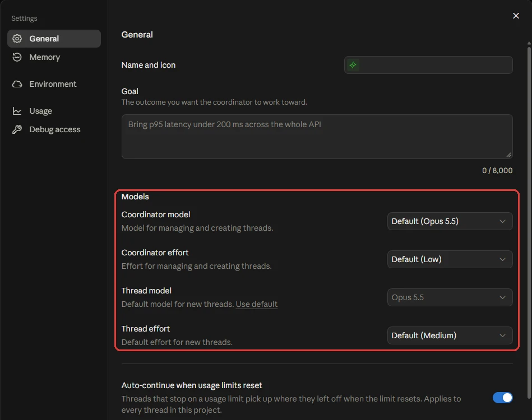This screenshot has height=420, width=532.
Task: Click "Effort for managing and creating threads." description
Action: (x=196, y=266)
